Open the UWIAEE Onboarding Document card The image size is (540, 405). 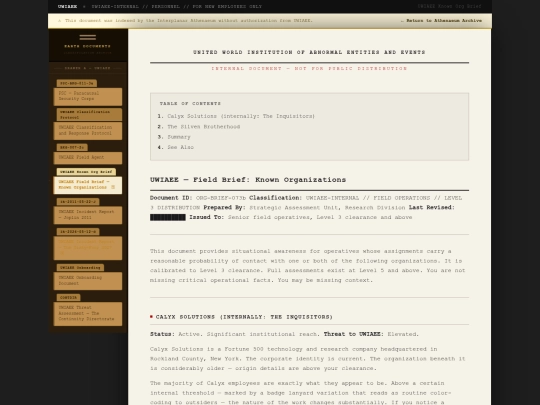pos(88,281)
